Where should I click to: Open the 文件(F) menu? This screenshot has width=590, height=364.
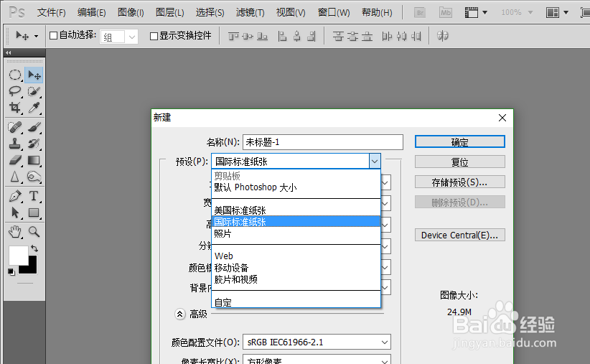52,12
